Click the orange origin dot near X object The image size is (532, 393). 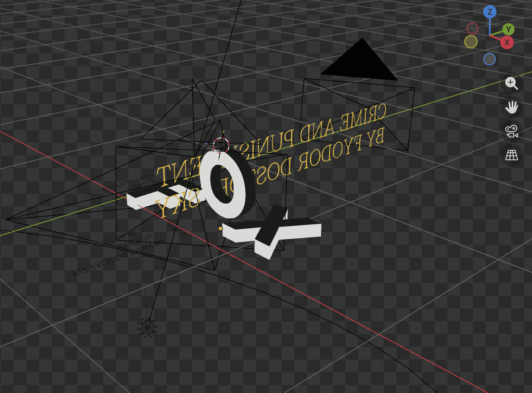click(x=220, y=228)
